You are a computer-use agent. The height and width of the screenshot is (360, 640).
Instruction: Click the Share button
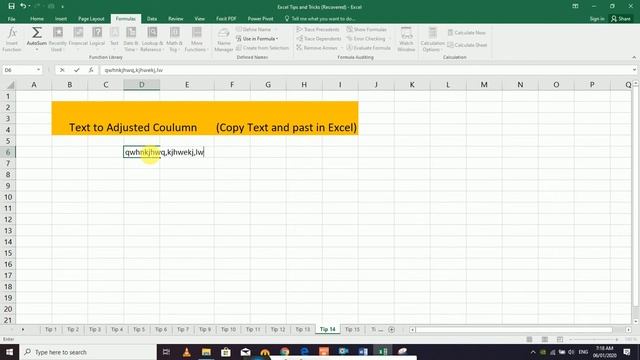point(620,19)
